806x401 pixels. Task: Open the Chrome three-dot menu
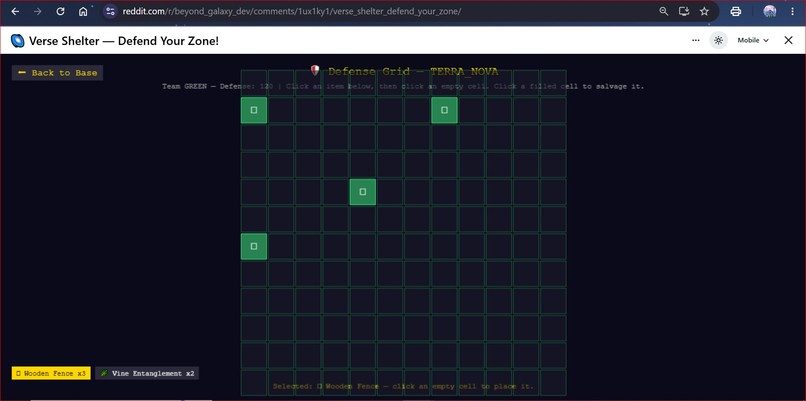792,11
